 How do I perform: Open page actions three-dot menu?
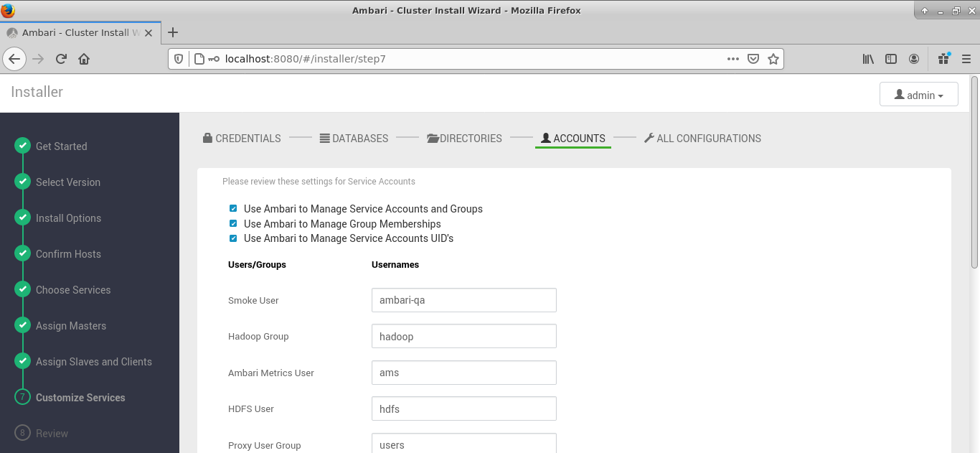tap(732, 59)
